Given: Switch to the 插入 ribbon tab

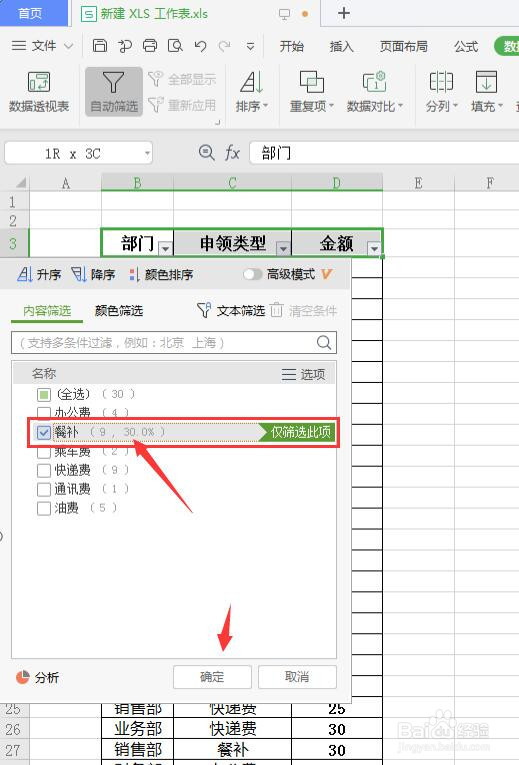Looking at the screenshot, I should pos(341,46).
